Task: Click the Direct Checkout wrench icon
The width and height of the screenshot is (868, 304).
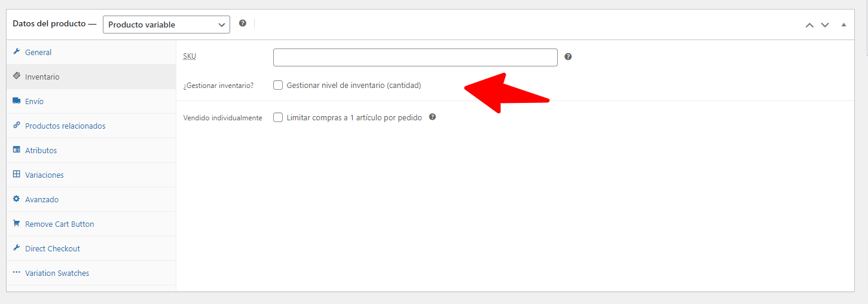Action: 16,248
